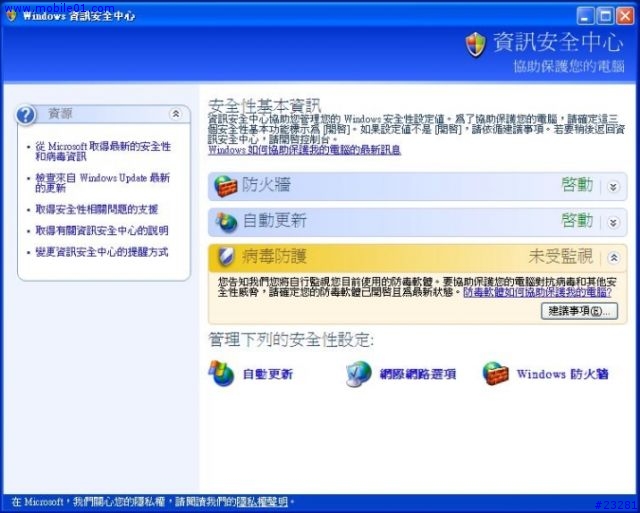The height and width of the screenshot is (513, 640).
Task: Click the 未受監視 status text
Action: tap(561, 257)
